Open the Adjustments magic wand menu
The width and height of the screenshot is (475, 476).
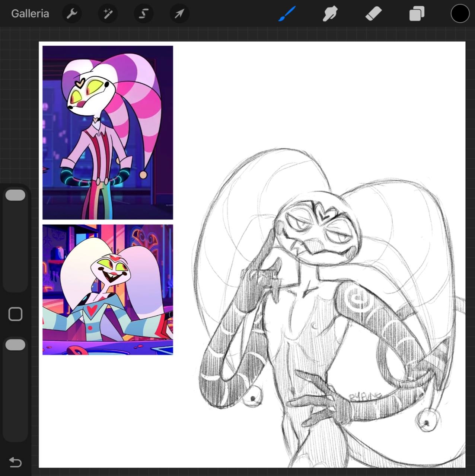(108, 14)
